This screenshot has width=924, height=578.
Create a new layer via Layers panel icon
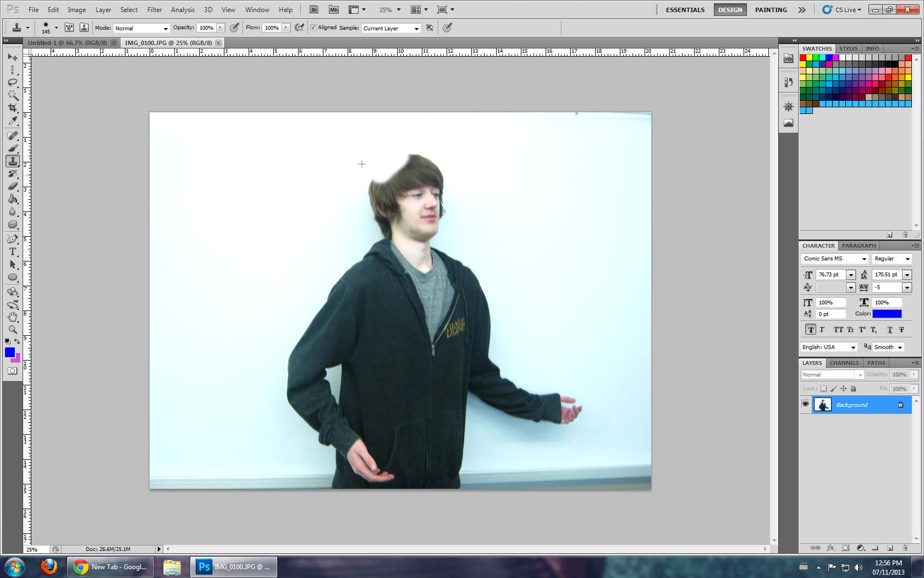(890, 548)
